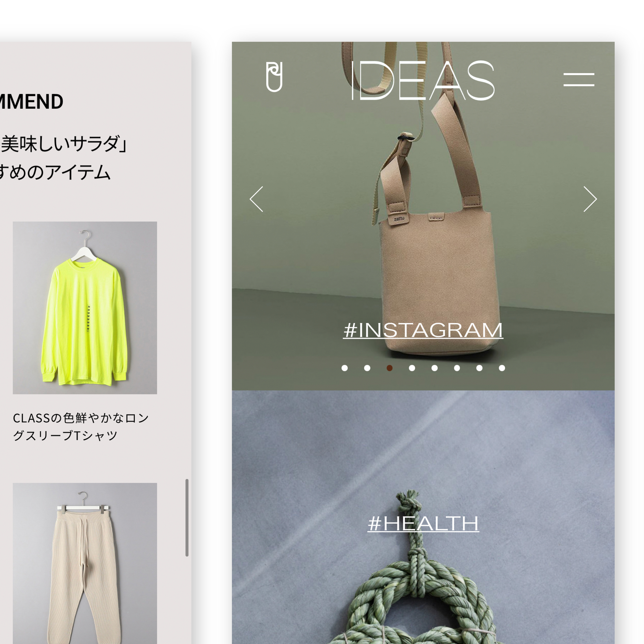
Task: Jump to the last carousel dot
Action: pyautogui.click(x=502, y=368)
